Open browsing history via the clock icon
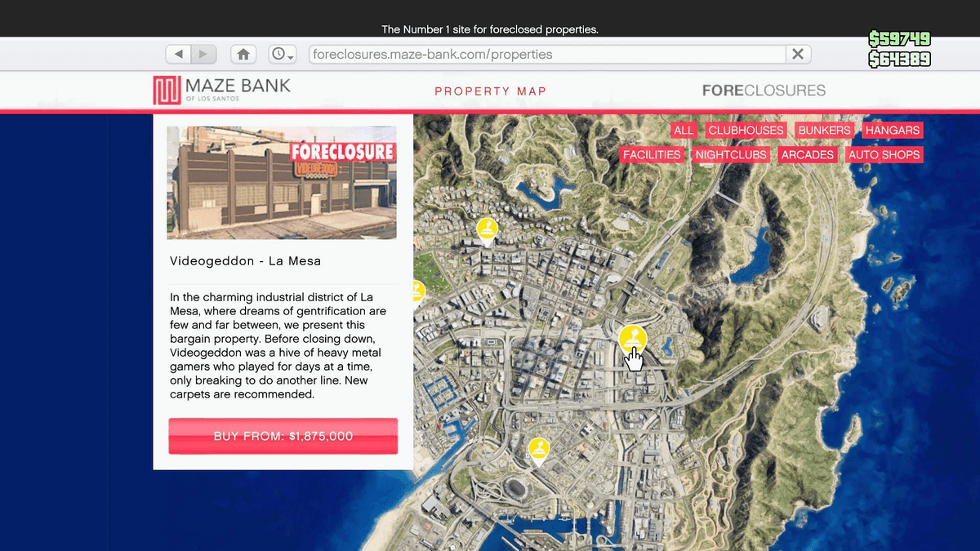980x551 pixels. tap(277, 53)
